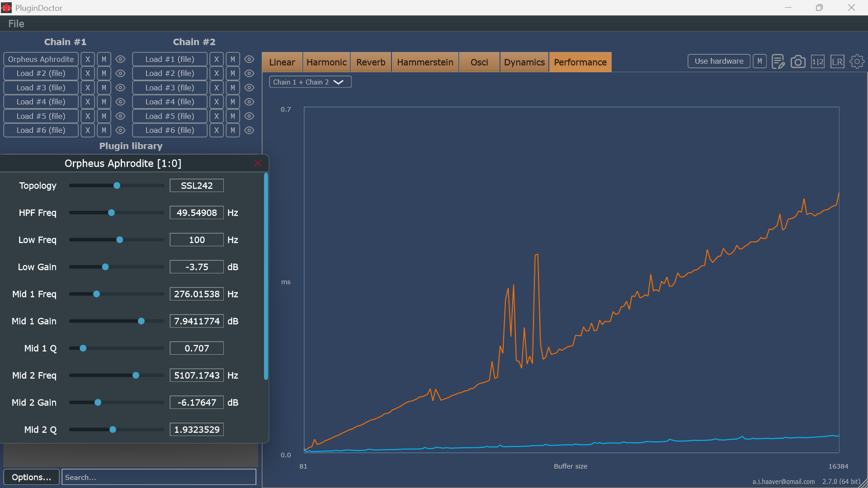Toggle eye icon for Chain #2 Load #6

coord(249,130)
